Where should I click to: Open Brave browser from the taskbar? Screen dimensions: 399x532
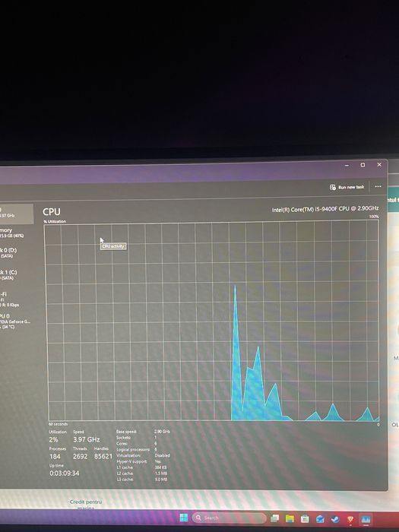[350, 519]
